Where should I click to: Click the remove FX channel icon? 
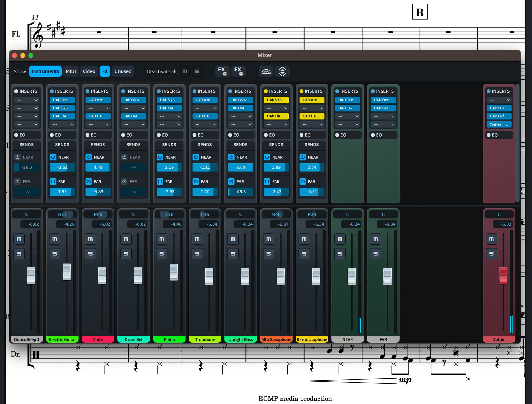238,71
